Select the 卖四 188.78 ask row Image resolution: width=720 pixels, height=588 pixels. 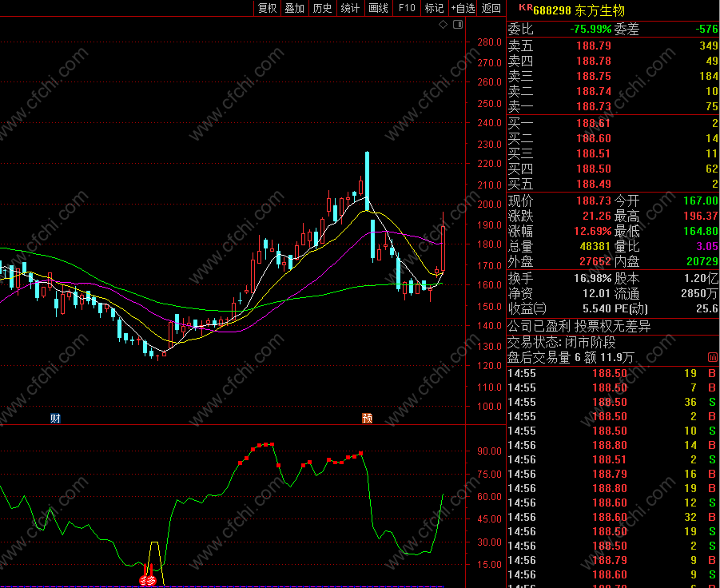click(x=613, y=61)
